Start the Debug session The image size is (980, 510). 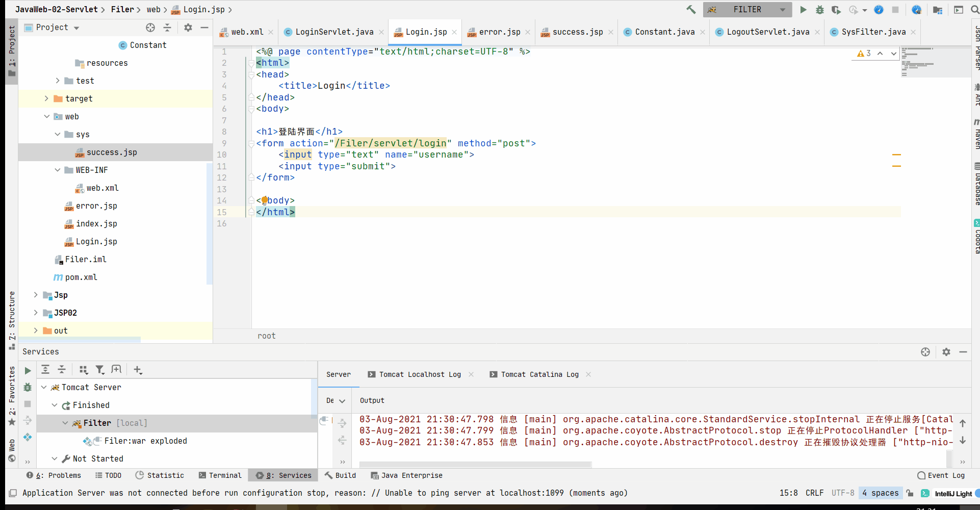coord(820,9)
